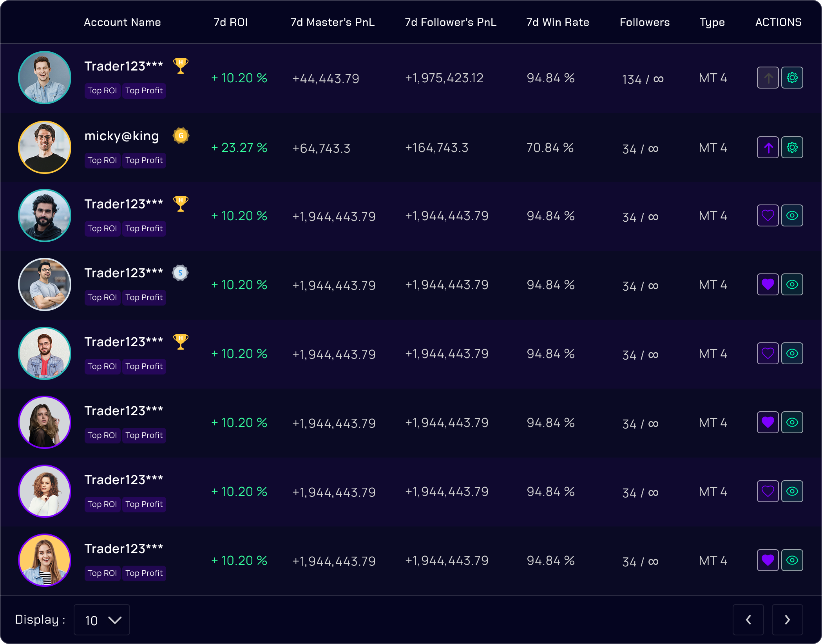Open micky@king's profile avatar
This screenshot has width=822, height=644.
(x=45, y=147)
